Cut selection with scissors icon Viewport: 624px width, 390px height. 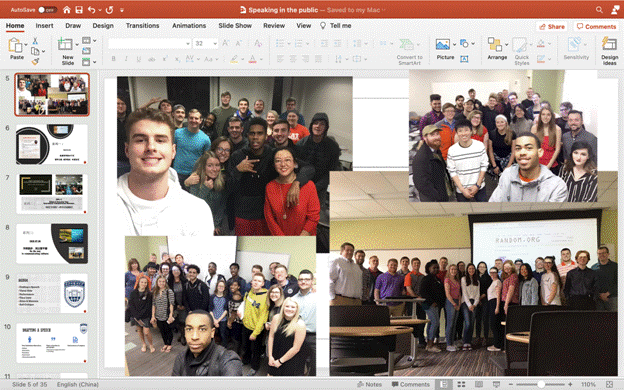click(35, 41)
